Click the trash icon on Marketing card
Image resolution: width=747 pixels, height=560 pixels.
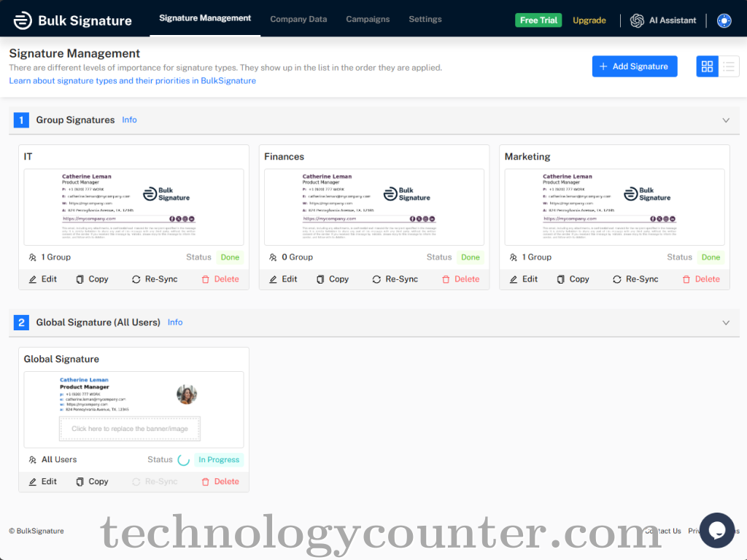[x=686, y=279]
